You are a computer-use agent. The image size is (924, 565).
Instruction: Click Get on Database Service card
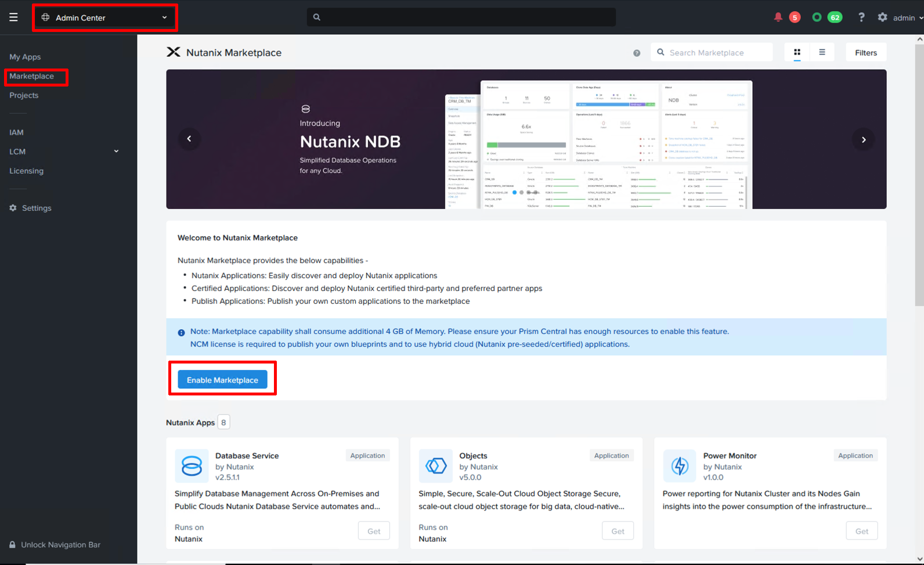pos(374,531)
